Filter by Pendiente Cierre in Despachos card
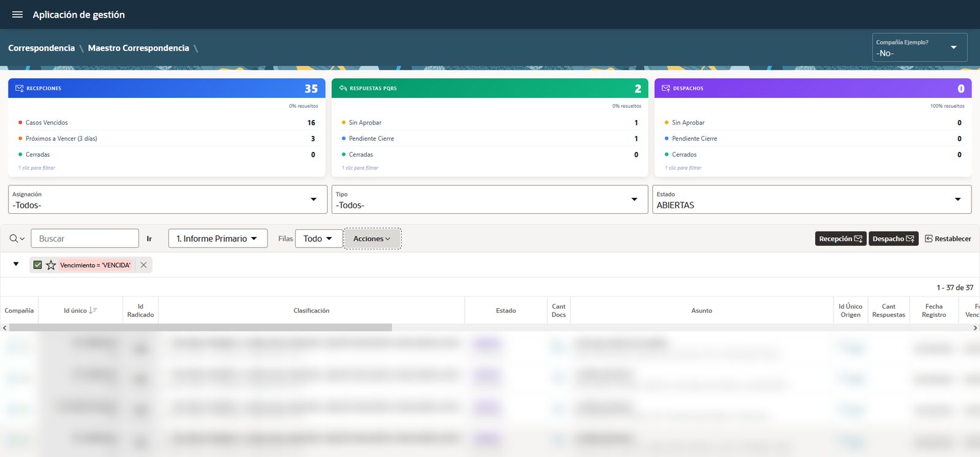Screen dimensions: 980x457 (x=813, y=138)
